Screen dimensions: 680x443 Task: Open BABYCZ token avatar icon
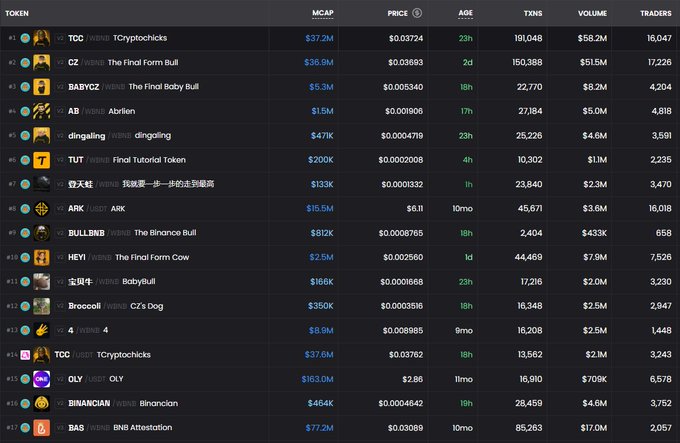coord(42,87)
